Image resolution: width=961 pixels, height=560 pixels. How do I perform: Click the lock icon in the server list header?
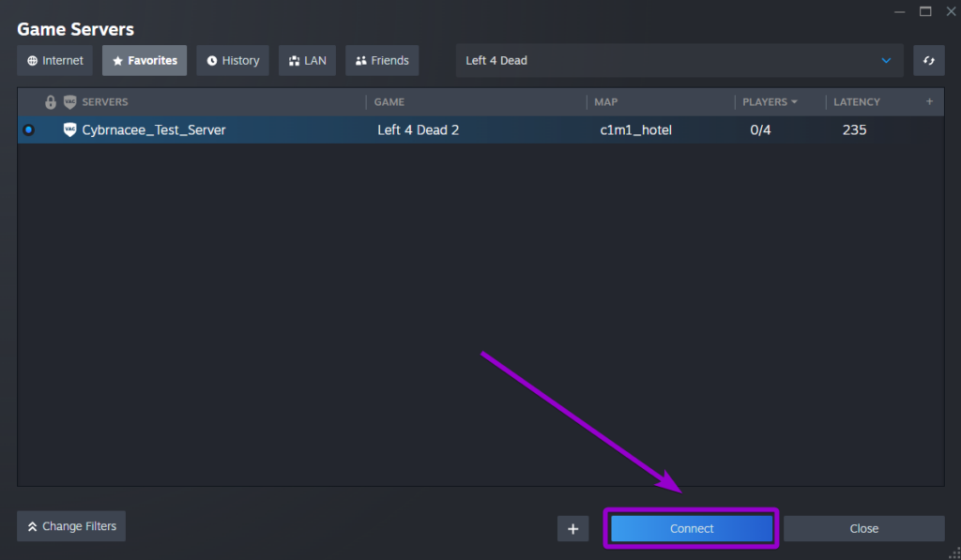(50, 101)
